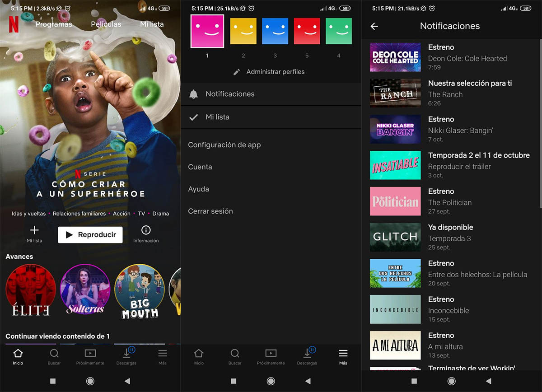Open The Politician notification
This screenshot has height=392, width=542.
click(x=452, y=201)
